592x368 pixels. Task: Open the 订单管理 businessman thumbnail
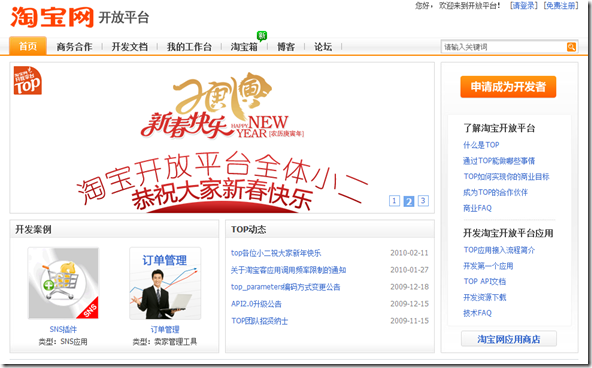click(165, 283)
